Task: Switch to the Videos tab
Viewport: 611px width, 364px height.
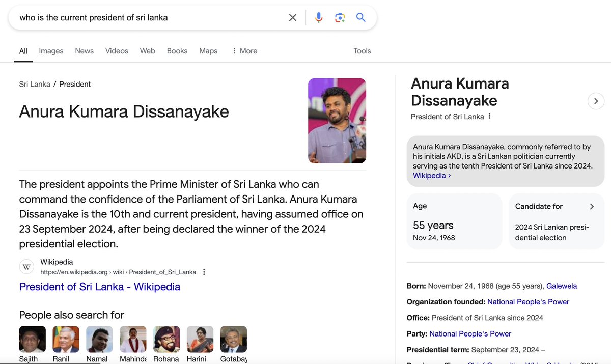Action: tap(117, 51)
